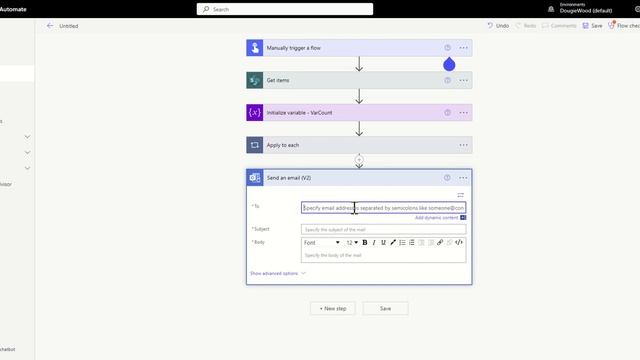Click the increase indent button in the body toolbar
This screenshot has width=640, height=360.
coord(431,242)
